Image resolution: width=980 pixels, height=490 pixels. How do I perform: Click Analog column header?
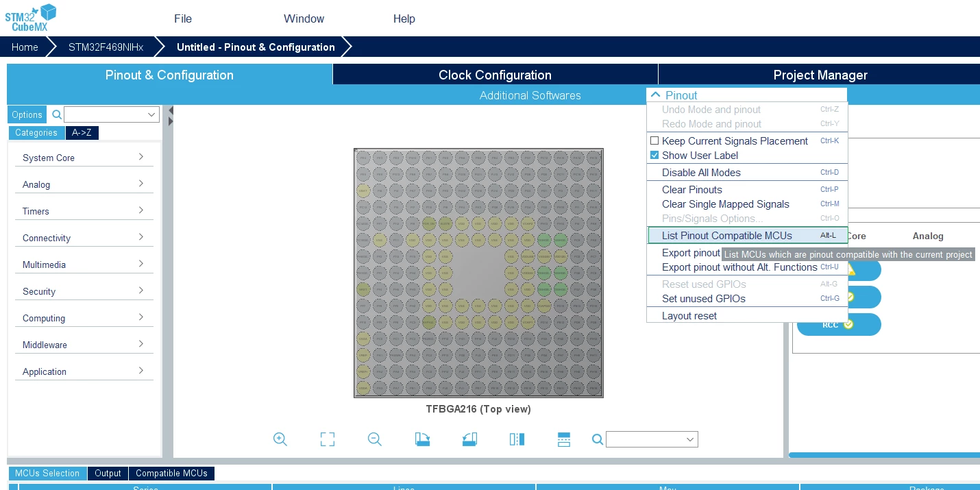[928, 236]
